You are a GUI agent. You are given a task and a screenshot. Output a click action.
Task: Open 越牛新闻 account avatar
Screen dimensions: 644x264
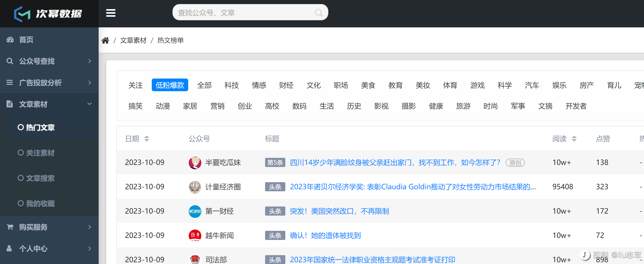click(195, 236)
